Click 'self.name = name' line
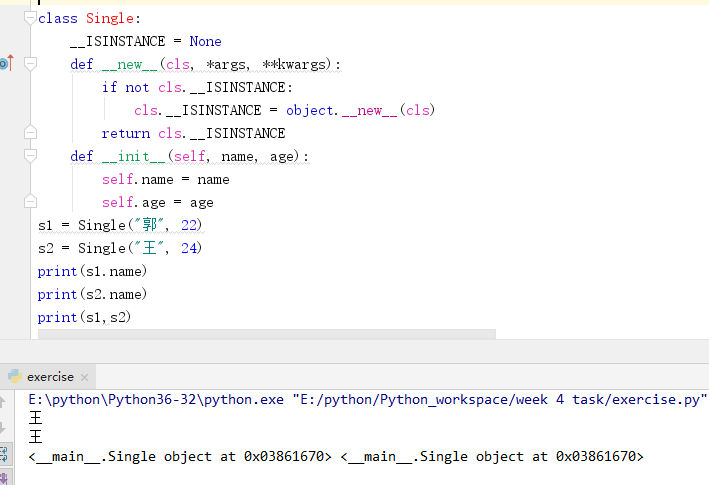709x485 pixels. point(165,179)
